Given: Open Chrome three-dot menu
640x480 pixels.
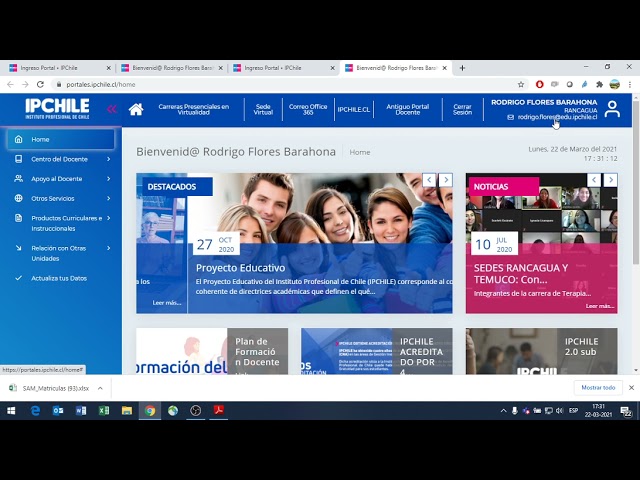Looking at the screenshot, I should (630, 84).
